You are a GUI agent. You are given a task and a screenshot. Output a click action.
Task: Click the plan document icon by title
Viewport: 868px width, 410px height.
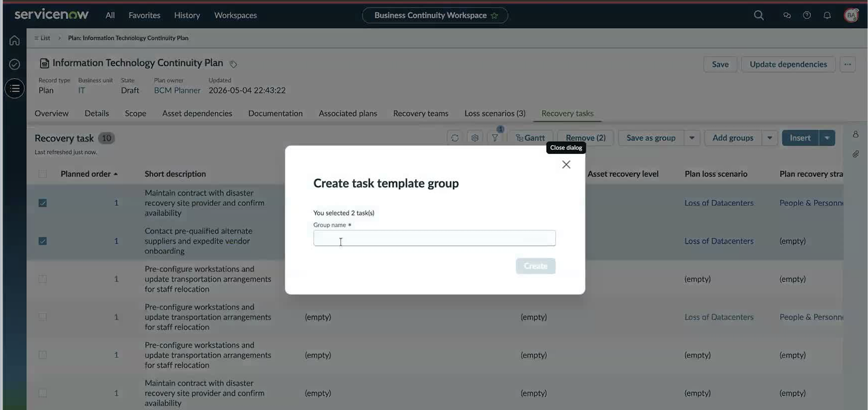tap(44, 63)
